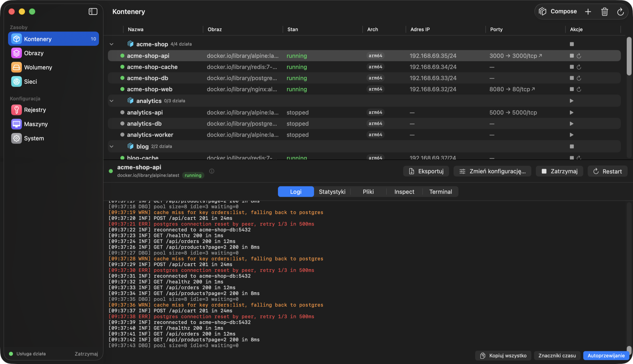633x364 pixels.
Task: Start the analytics-worker container
Action: click(x=572, y=135)
